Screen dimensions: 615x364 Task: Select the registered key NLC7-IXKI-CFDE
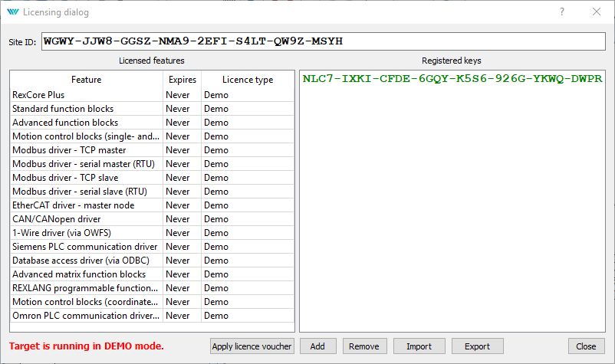coord(452,79)
